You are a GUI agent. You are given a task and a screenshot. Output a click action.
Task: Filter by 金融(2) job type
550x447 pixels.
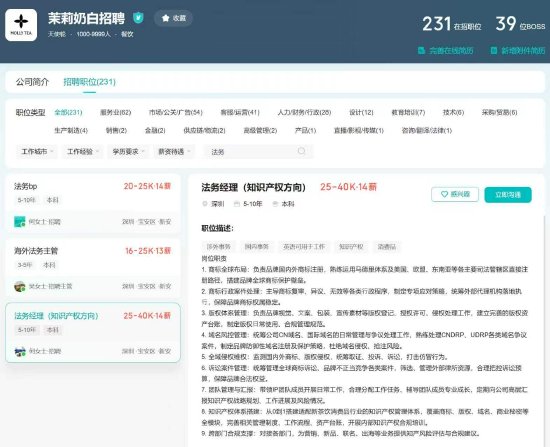point(155,131)
